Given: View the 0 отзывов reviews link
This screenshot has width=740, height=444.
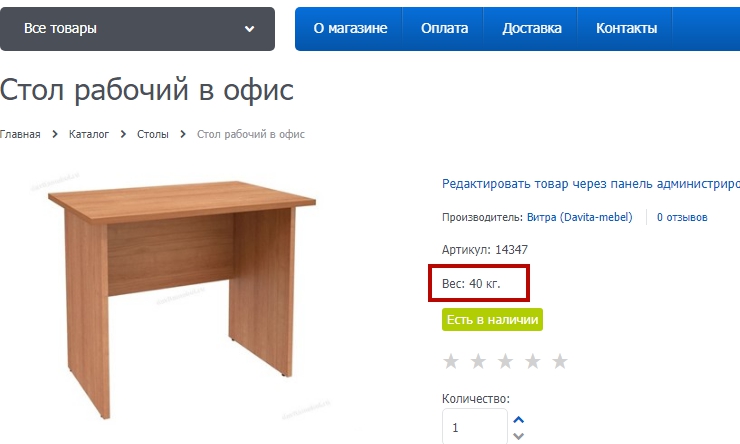Looking at the screenshot, I should coord(682,217).
